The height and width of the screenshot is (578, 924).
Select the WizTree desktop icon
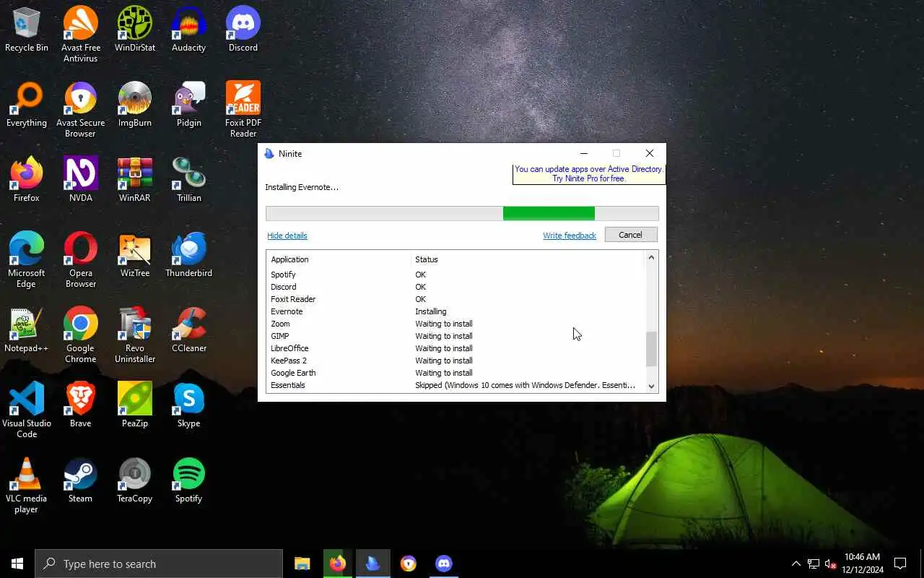(135, 255)
